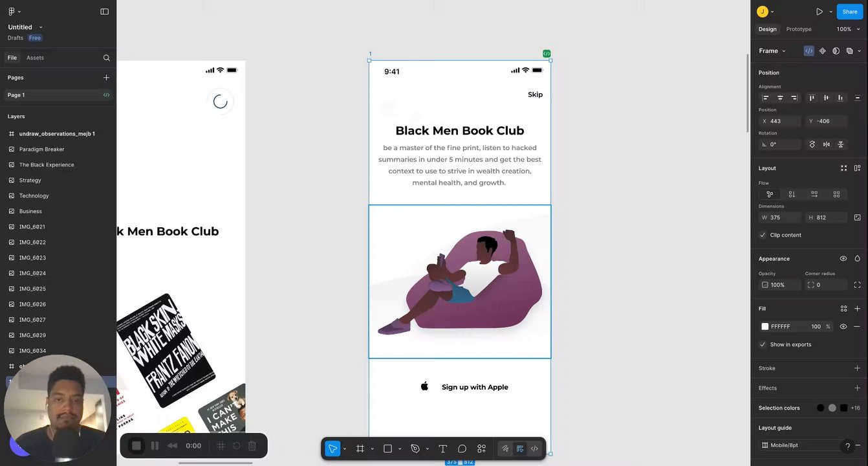Delete recording with trash icon

[x=252, y=445]
